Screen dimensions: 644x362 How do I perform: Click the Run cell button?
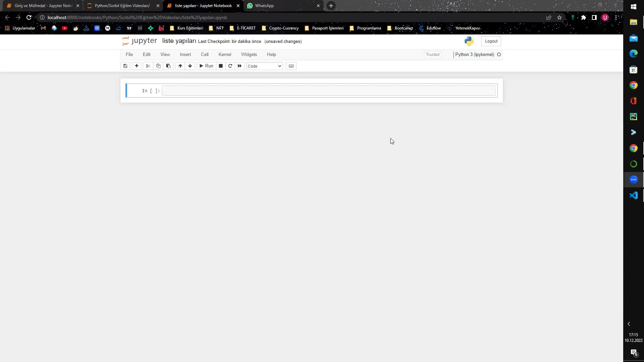pos(206,66)
